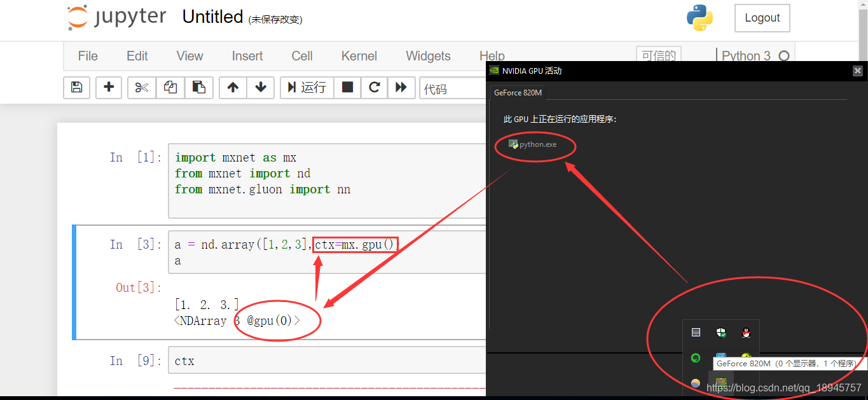Click the 'from mxnet.gluon import nn' line
Viewport: 868px width, 400px height.
pos(263,190)
